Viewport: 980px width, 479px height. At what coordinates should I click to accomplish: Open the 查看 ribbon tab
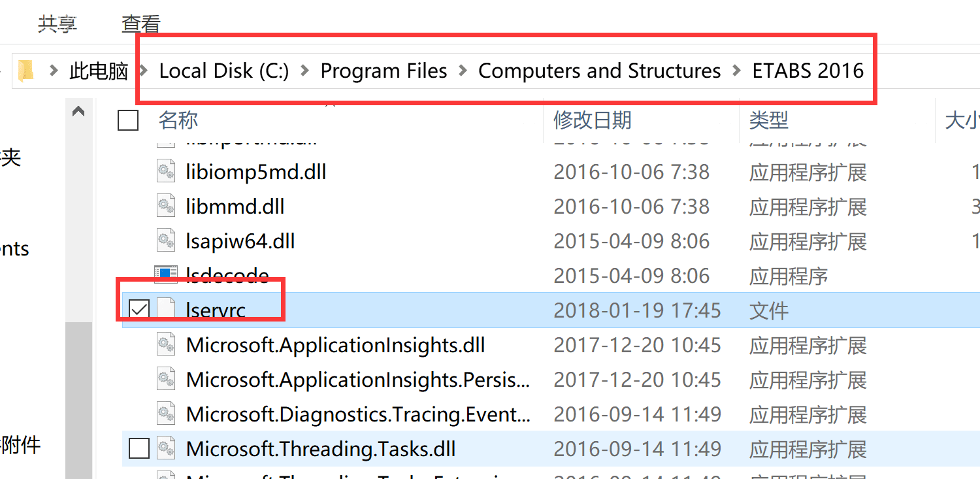[x=140, y=24]
